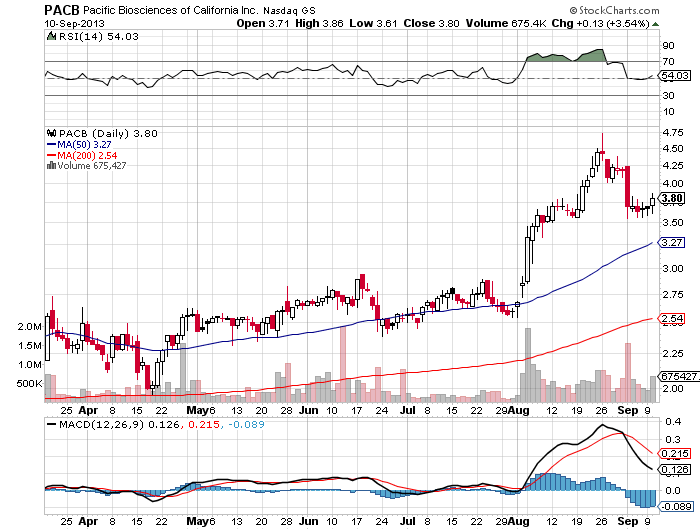Viewport: 700px width, 530px height.
Task: Click the 70 level on RSI axis
Action: [x=668, y=62]
